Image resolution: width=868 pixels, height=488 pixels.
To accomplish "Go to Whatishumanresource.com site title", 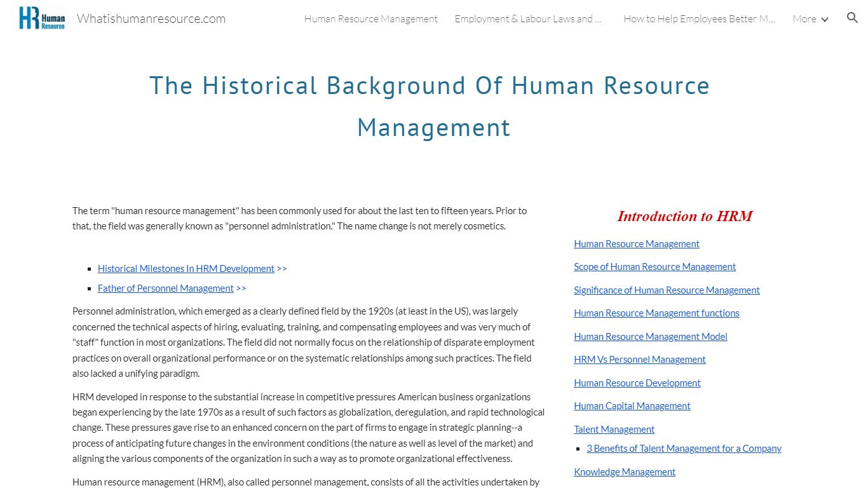I will tap(151, 18).
